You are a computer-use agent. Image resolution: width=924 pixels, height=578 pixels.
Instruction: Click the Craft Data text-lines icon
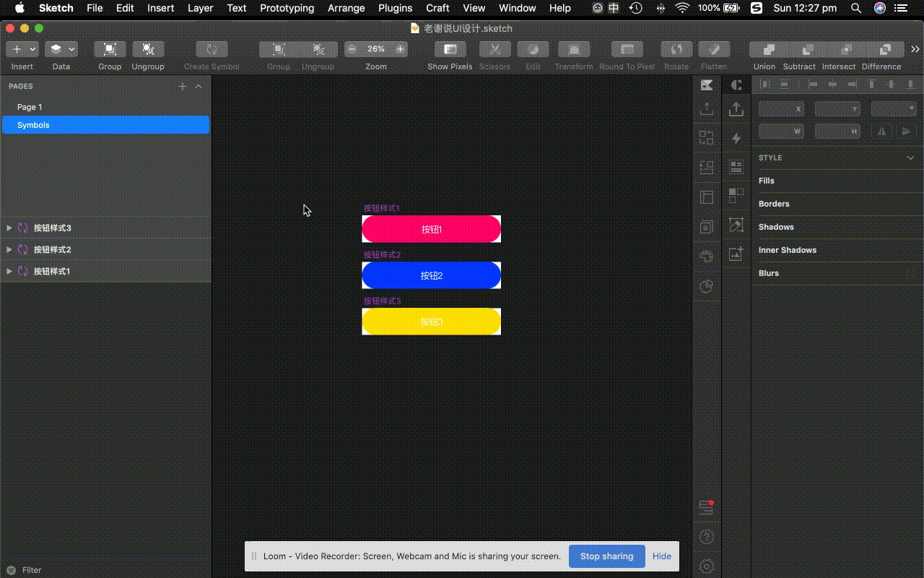click(736, 167)
